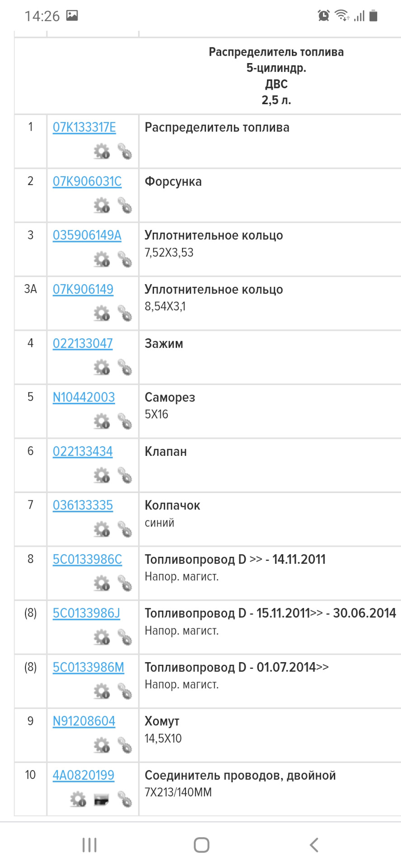401x868 pixels.
Task: Tap the chain link icon for 022133434
Action: coord(125,475)
